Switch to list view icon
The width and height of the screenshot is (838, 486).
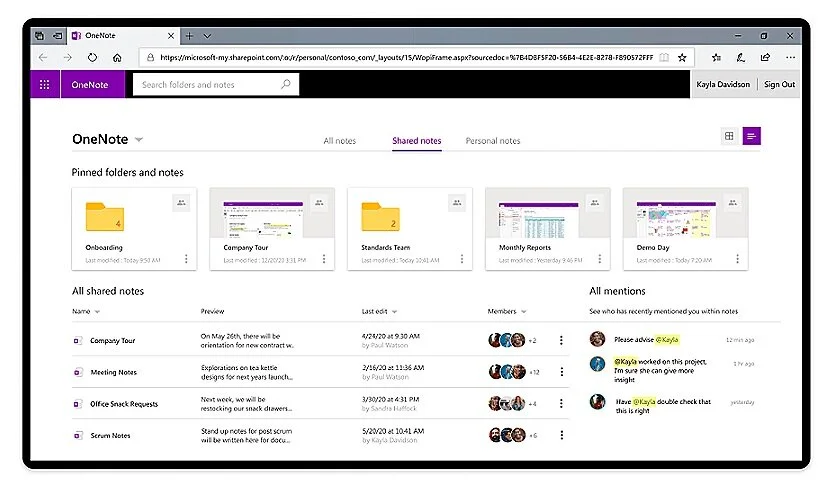pos(751,136)
